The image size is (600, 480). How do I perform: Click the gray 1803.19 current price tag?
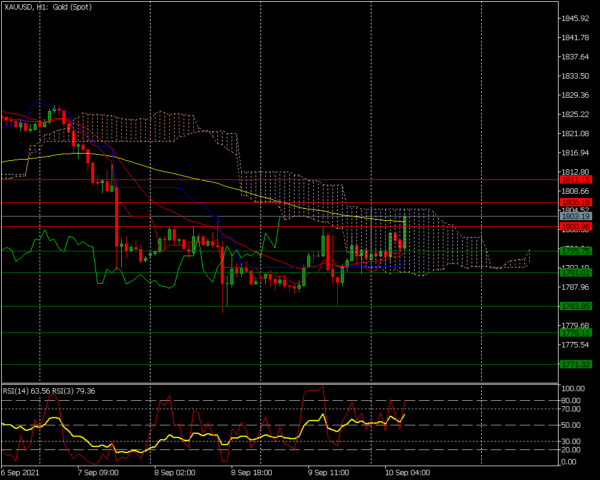[577, 216]
